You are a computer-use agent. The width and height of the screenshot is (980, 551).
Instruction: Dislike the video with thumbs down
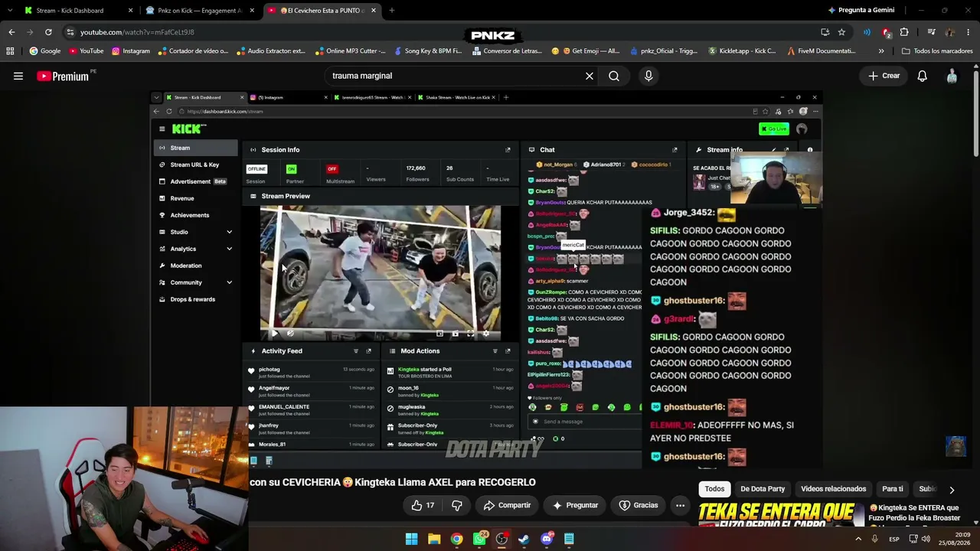457,505
